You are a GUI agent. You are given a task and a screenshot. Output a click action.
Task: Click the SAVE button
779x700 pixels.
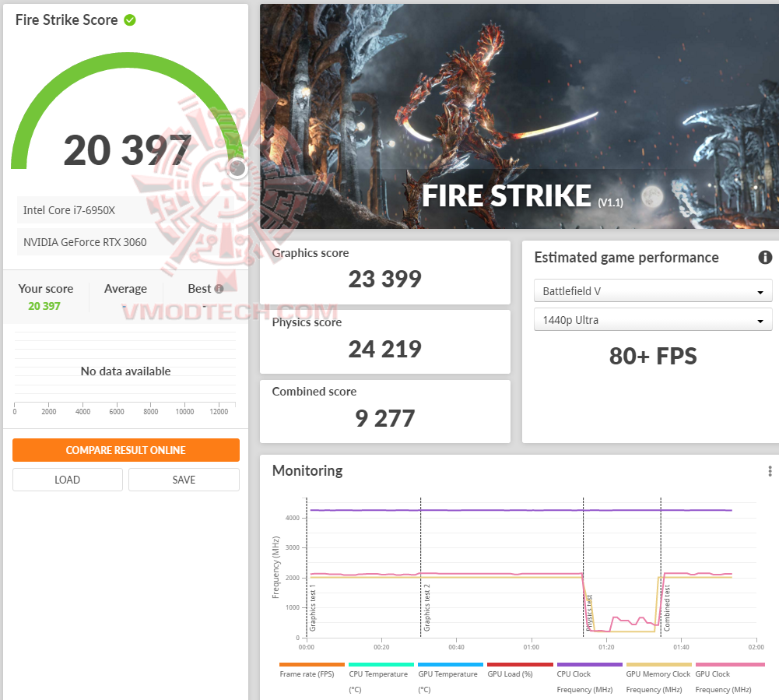click(184, 480)
